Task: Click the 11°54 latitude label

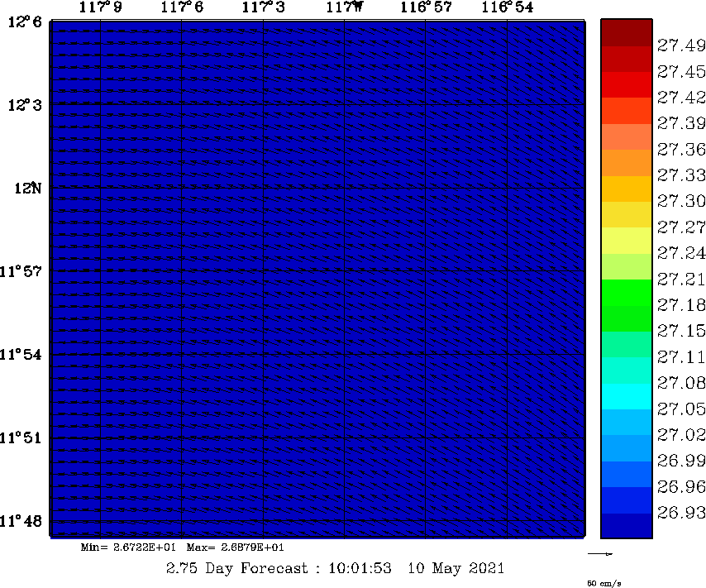Action: pos(21,355)
